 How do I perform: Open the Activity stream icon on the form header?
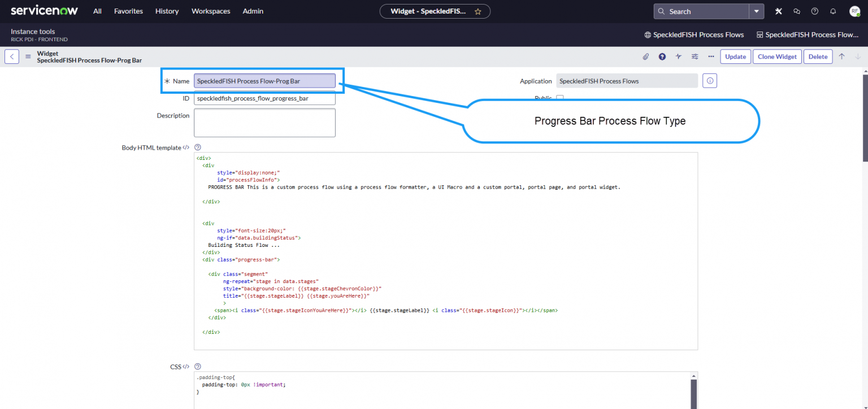(x=678, y=56)
